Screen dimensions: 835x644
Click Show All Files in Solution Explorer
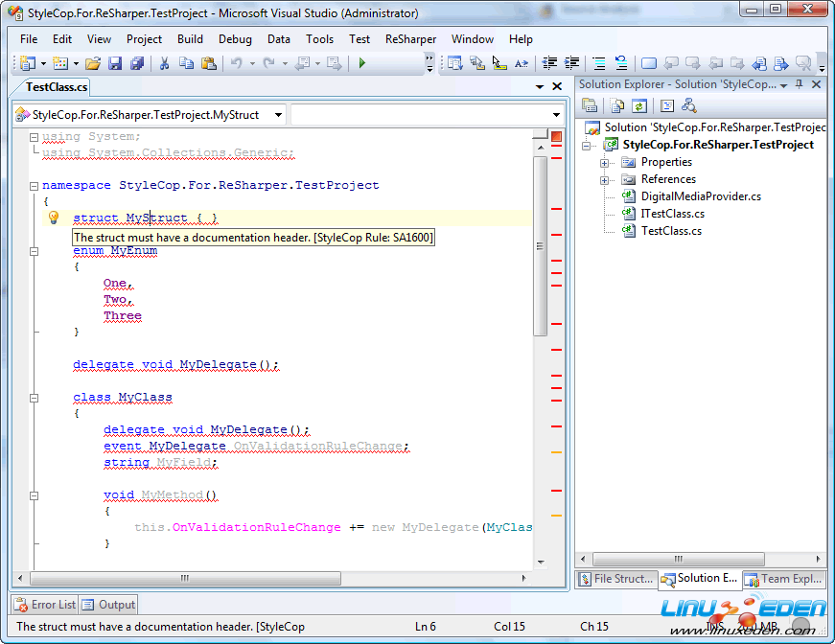[x=617, y=106]
